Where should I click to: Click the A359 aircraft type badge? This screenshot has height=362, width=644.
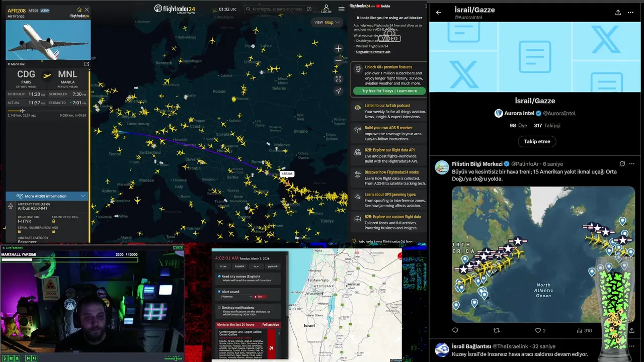pyautogui.click(x=45, y=10)
